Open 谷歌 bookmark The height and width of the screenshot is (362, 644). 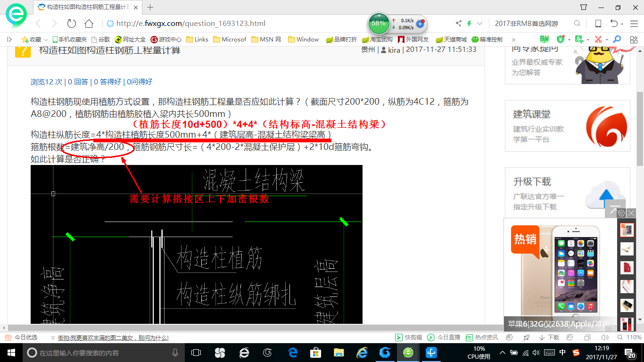click(100, 40)
